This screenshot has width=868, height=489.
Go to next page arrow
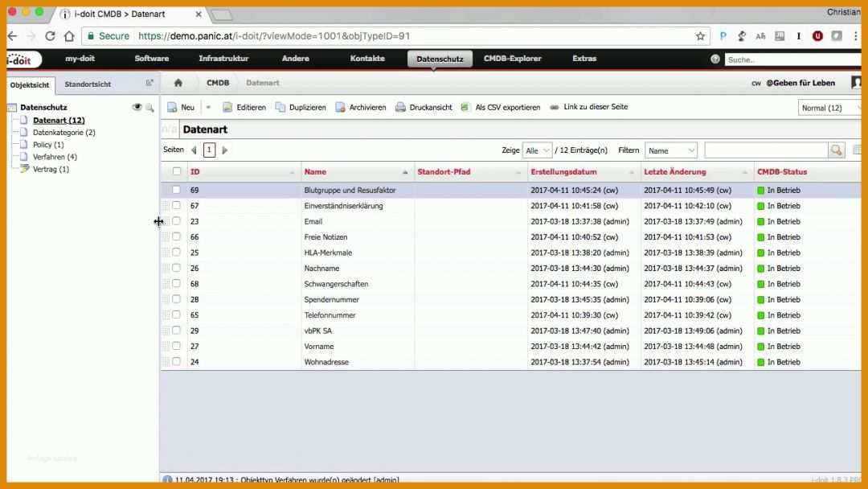click(x=224, y=150)
